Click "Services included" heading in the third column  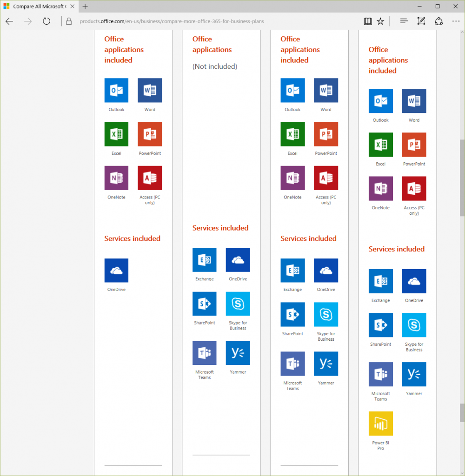(309, 238)
